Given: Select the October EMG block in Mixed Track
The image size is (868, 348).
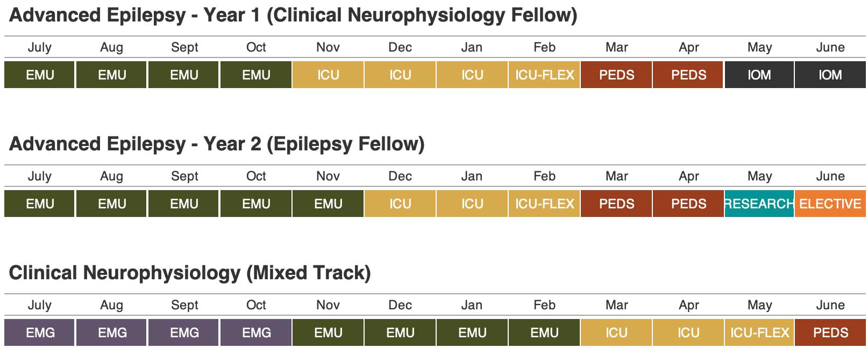Looking at the screenshot, I should coord(256,332).
